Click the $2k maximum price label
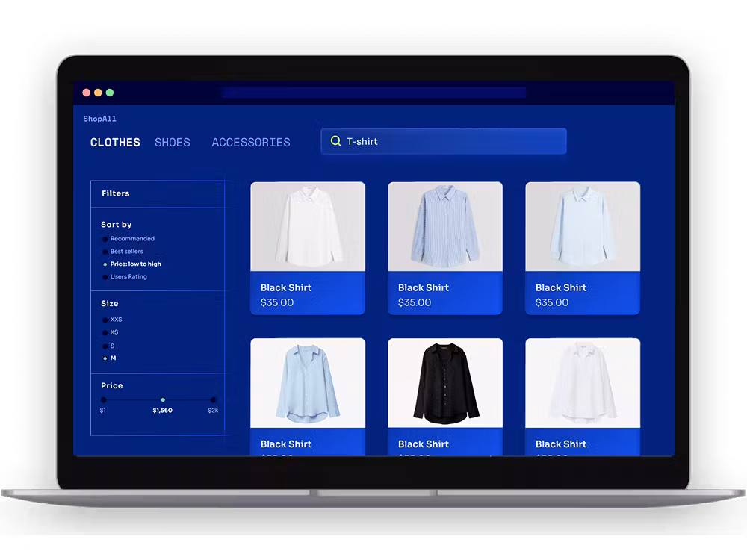This screenshot has height=560, width=747. pos(213,411)
